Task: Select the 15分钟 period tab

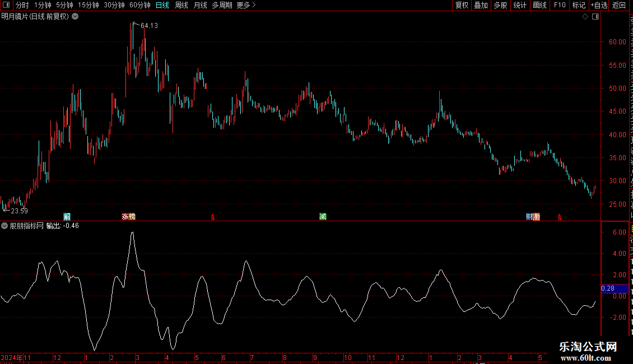Action: pos(88,5)
